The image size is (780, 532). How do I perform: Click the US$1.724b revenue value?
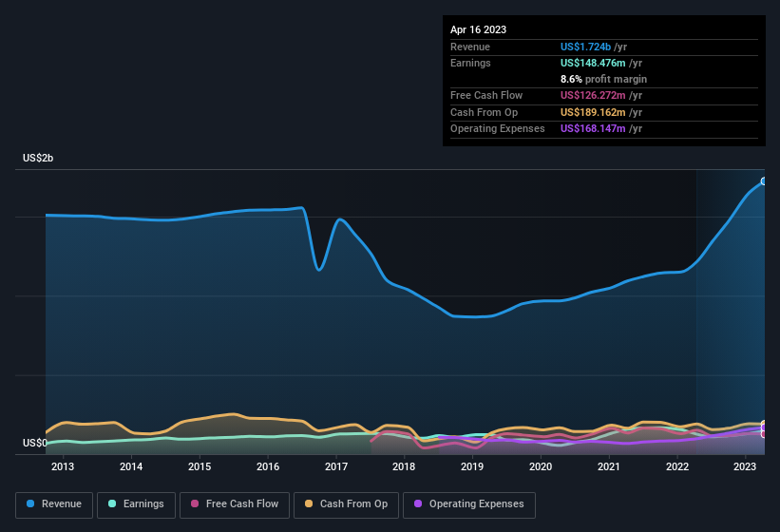pos(585,47)
